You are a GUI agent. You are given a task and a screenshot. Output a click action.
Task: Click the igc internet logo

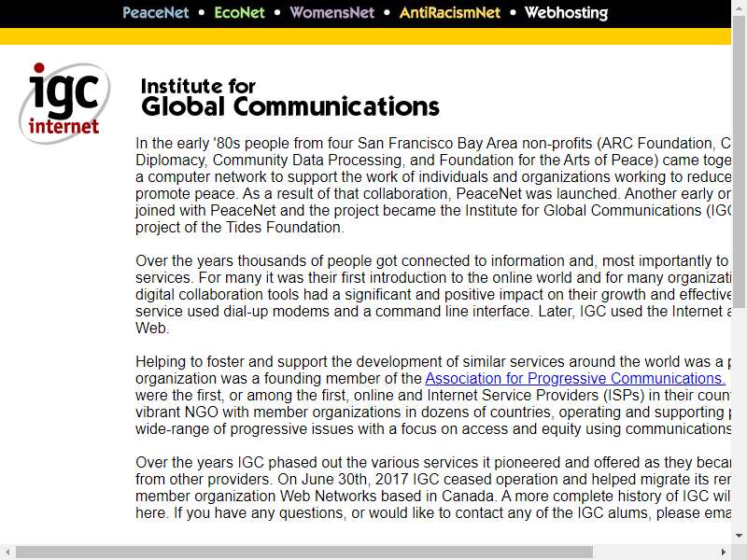click(x=64, y=104)
